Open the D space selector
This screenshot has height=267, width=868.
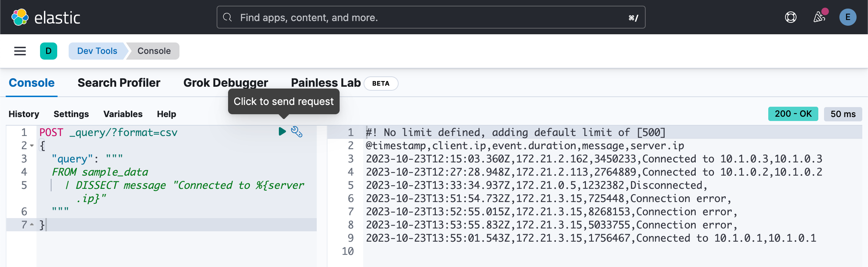point(49,51)
